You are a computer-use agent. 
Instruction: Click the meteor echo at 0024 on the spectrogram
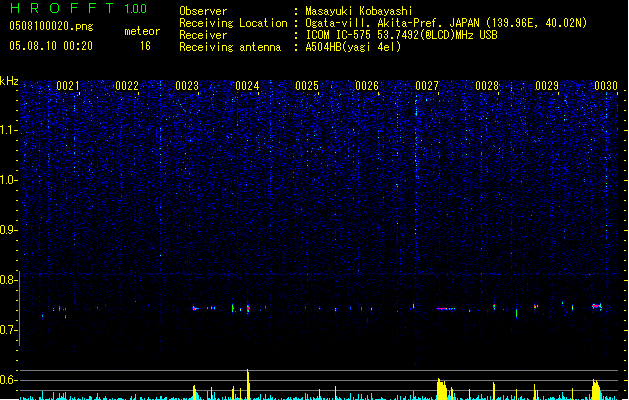click(248, 308)
